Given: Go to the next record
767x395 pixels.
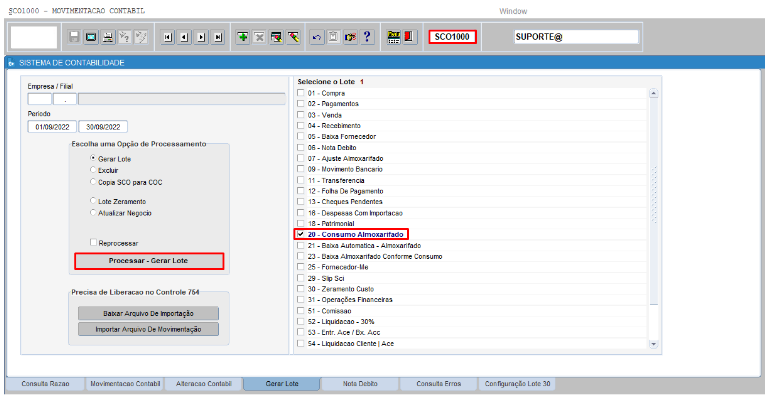Looking at the screenshot, I should [x=201, y=37].
